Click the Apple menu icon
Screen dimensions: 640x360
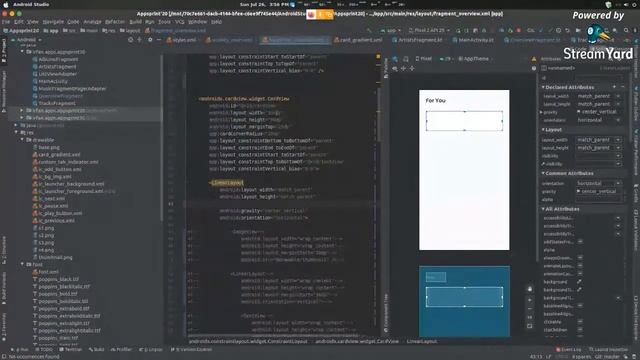[6, 4]
